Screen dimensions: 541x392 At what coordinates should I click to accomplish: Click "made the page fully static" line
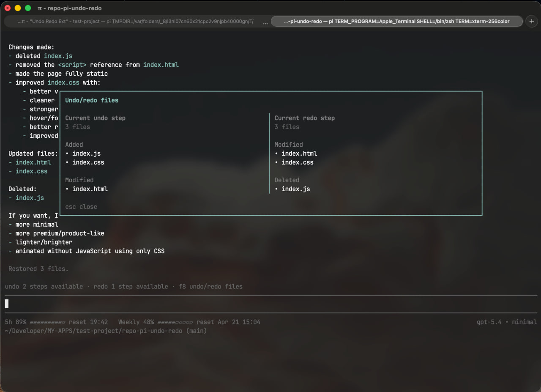point(62,74)
